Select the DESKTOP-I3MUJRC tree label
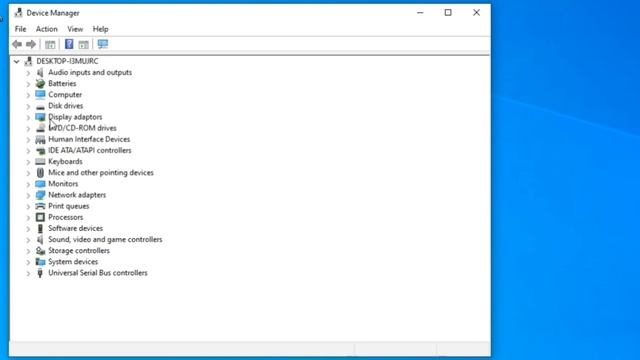 click(x=67, y=61)
